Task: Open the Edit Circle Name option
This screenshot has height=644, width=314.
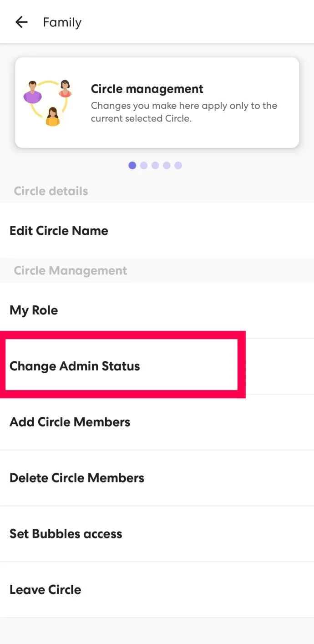Action: click(x=59, y=231)
